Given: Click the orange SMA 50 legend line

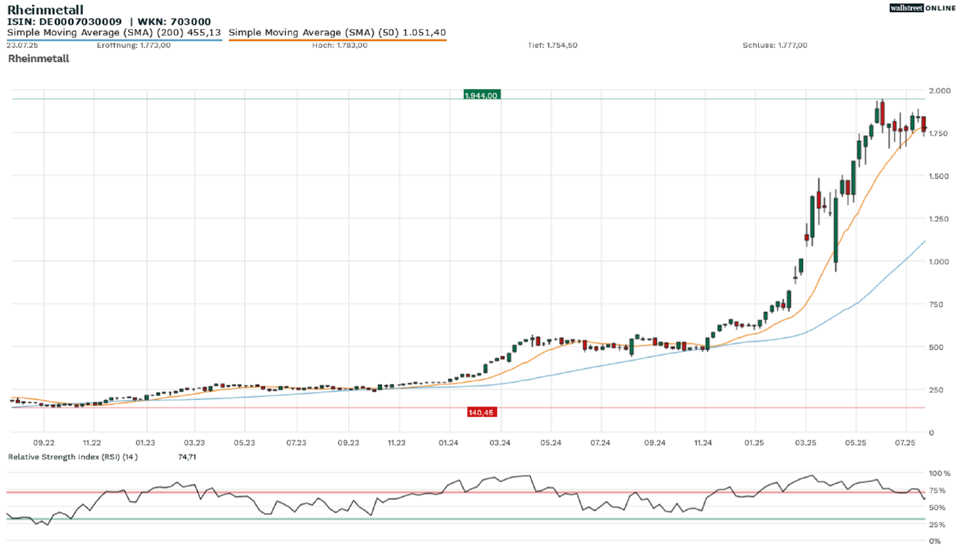Looking at the screenshot, I should pos(337,40).
